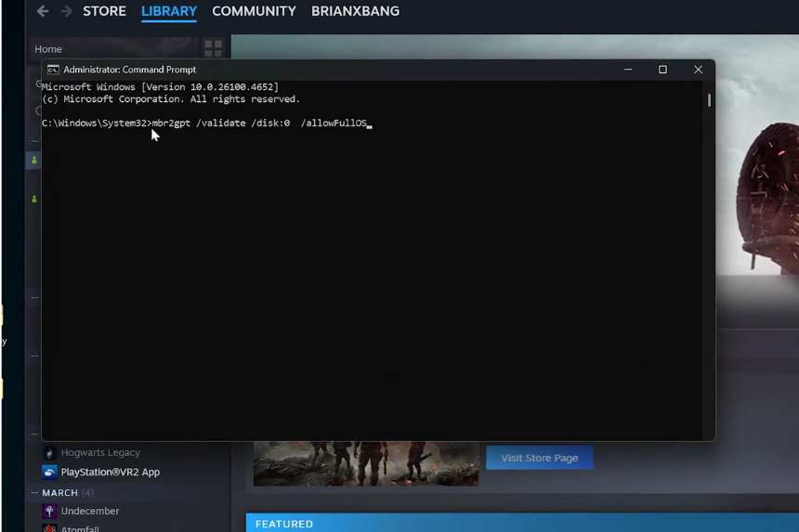Click the Steam forward navigation arrow
Image resolution: width=799 pixels, height=532 pixels.
coord(66,11)
